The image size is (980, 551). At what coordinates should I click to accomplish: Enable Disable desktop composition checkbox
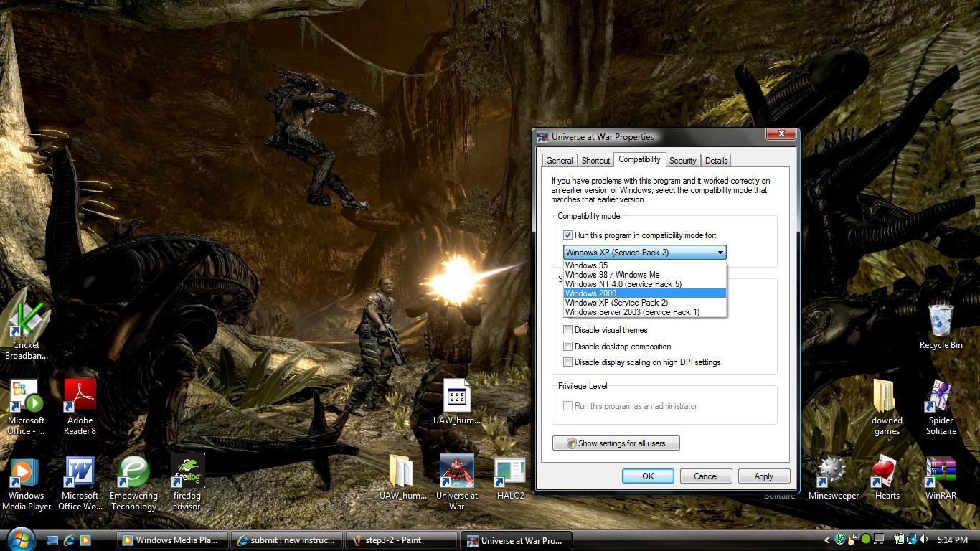pos(568,347)
